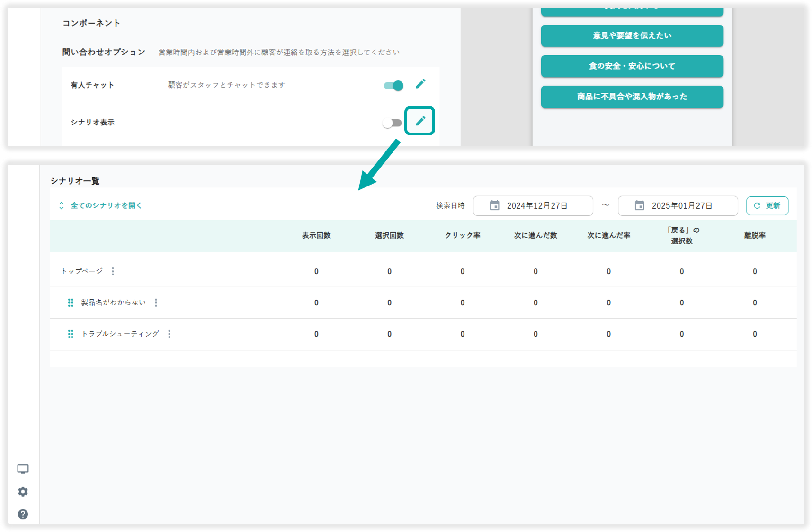This screenshot has height=532, width=812.
Task: Select the トラブルシューティング scenario row
Action: pyautogui.click(x=423, y=334)
